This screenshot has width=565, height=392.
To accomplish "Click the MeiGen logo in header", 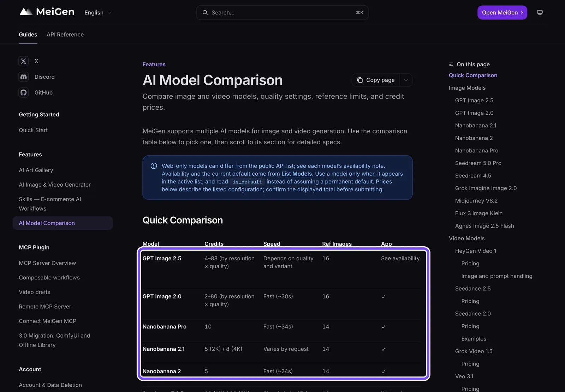I will point(47,12).
